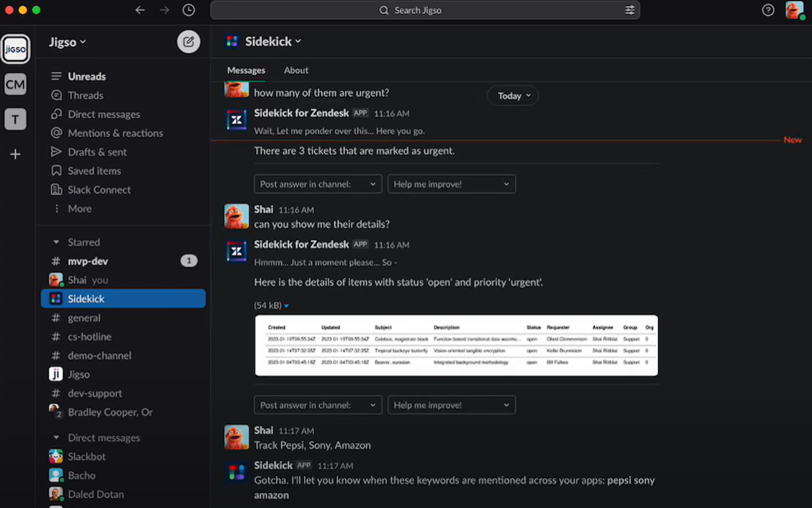This screenshot has width=812, height=508.
Task: Open Saved items
Action: pos(94,171)
